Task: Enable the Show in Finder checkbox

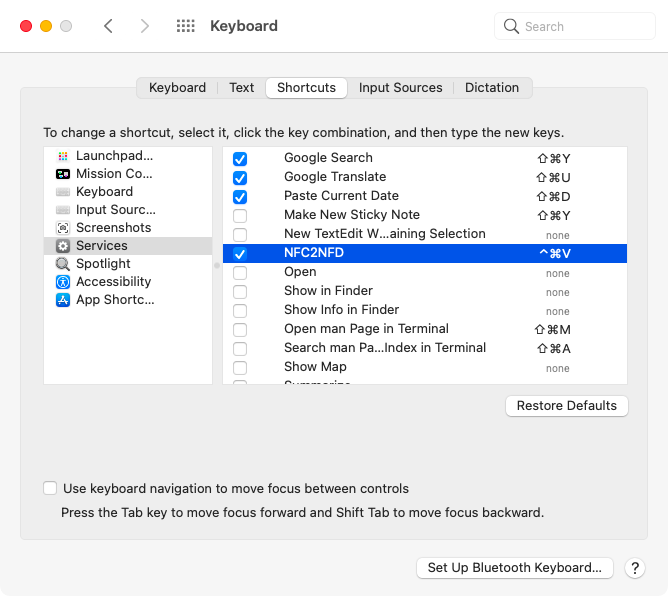Action: (x=240, y=292)
